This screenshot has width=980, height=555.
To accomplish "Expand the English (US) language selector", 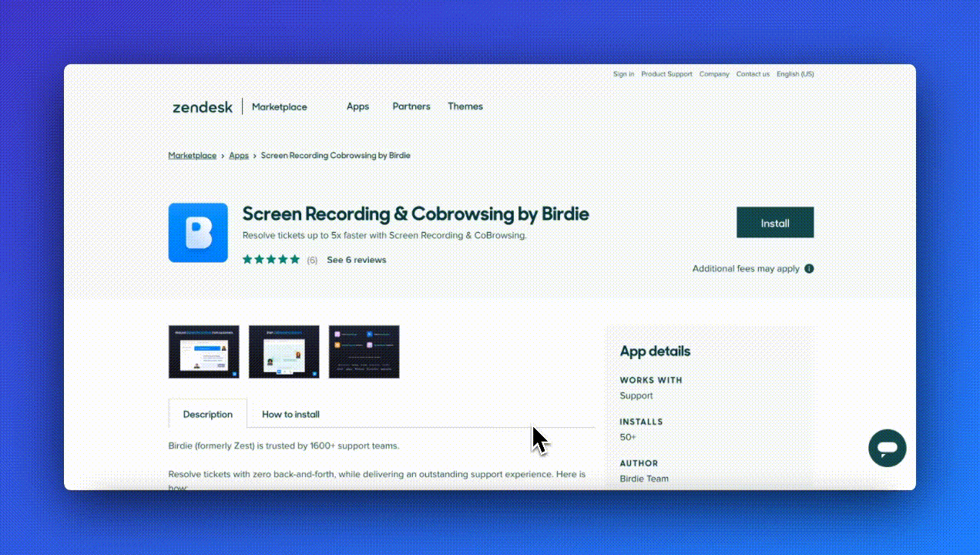I will click(x=795, y=74).
